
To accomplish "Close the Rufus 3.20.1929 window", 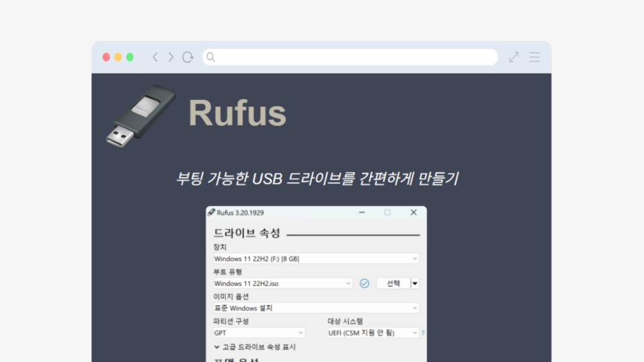I will pos(414,212).
